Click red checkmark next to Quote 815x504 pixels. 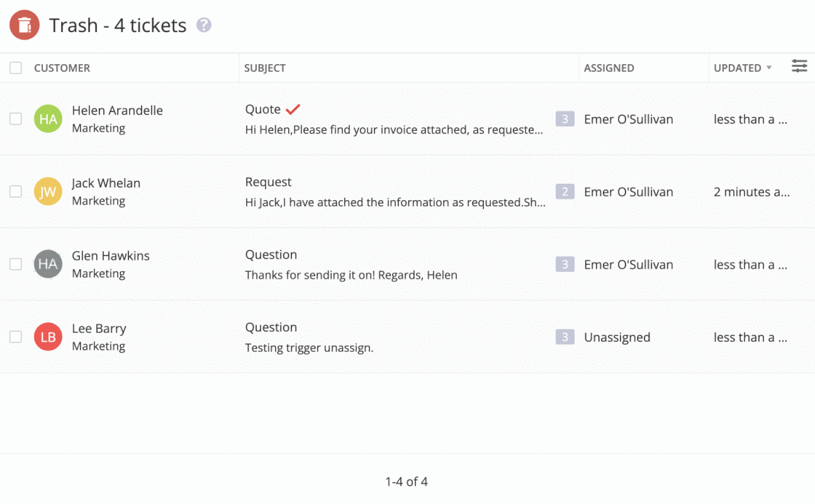293,109
